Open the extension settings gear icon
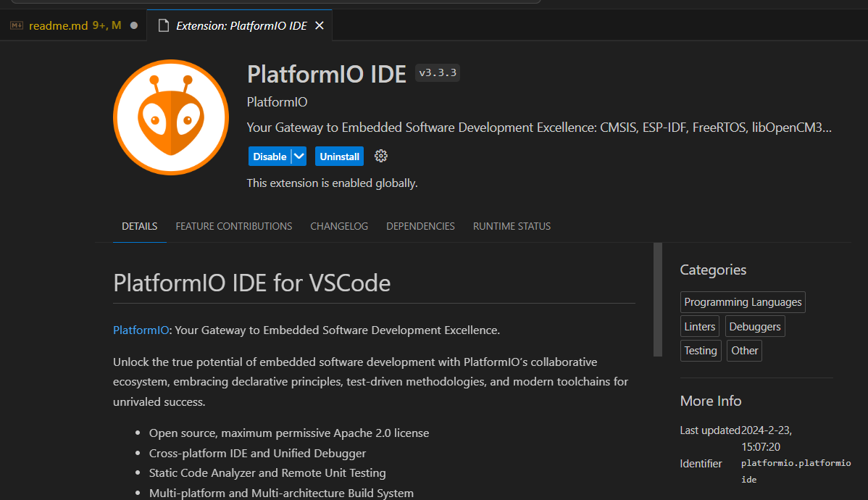This screenshot has height=500, width=868. point(381,156)
